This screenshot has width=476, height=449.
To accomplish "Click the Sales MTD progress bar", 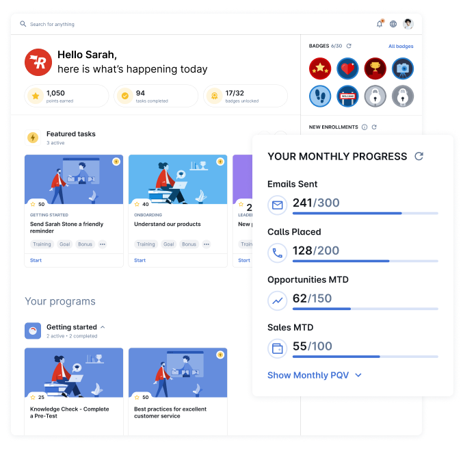I will tap(365, 357).
